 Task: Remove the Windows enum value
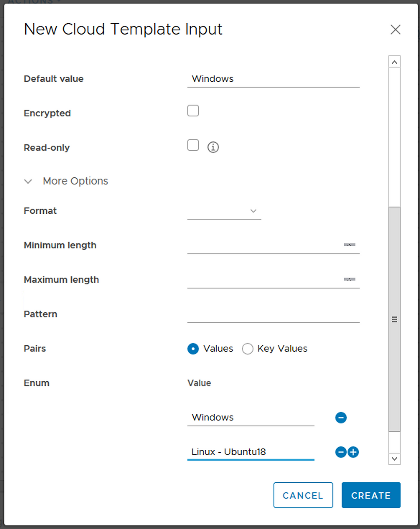click(341, 418)
